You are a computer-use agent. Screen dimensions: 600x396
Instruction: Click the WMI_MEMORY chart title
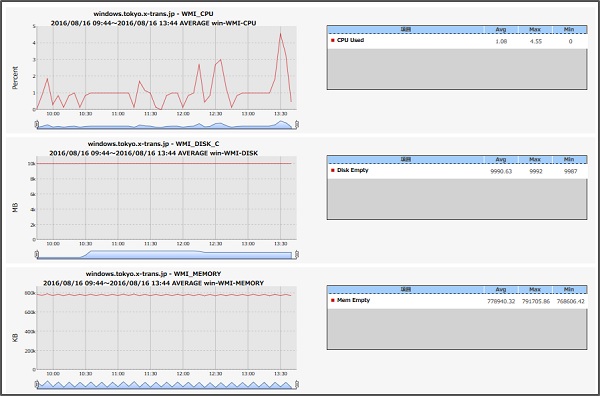(x=153, y=274)
